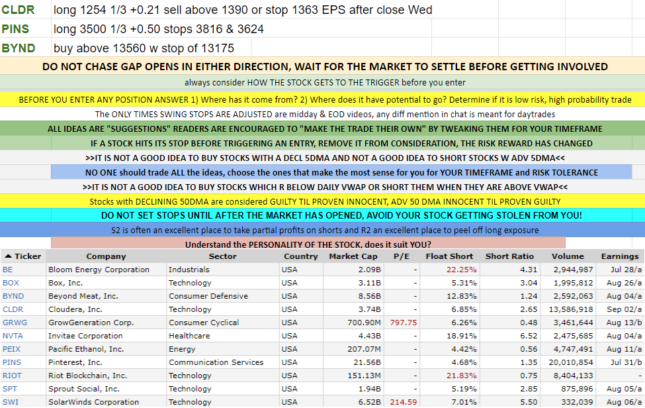The image size is (645, 408).
Task: Sort by the P/E column header
Action: (401, 256)
